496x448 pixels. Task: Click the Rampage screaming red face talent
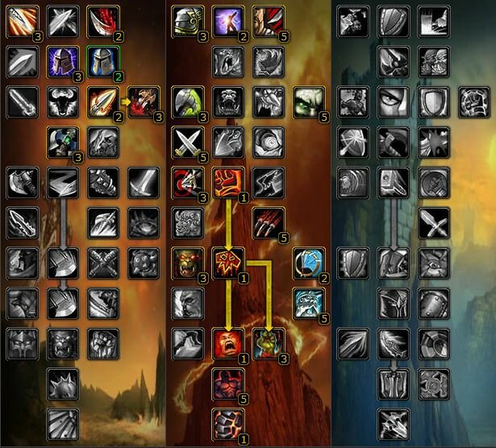click(228, 344)
